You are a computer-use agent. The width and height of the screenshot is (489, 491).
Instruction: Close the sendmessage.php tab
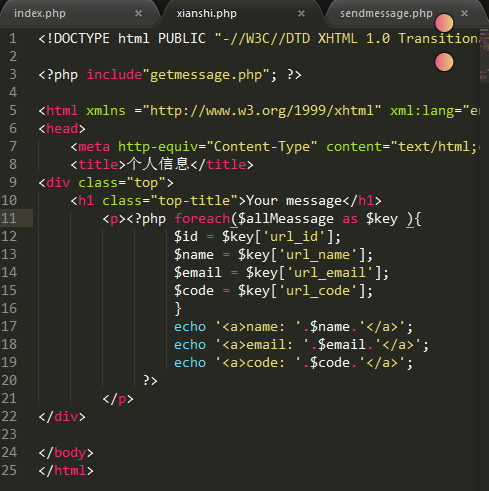pyautogui.click(x=464, y=14)
